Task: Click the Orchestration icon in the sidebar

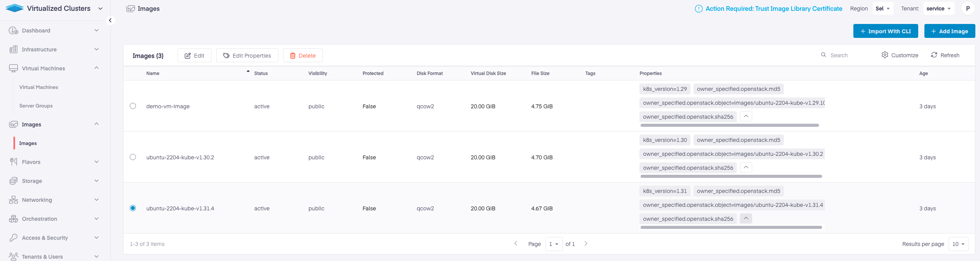Action: [x=14, y=219]
